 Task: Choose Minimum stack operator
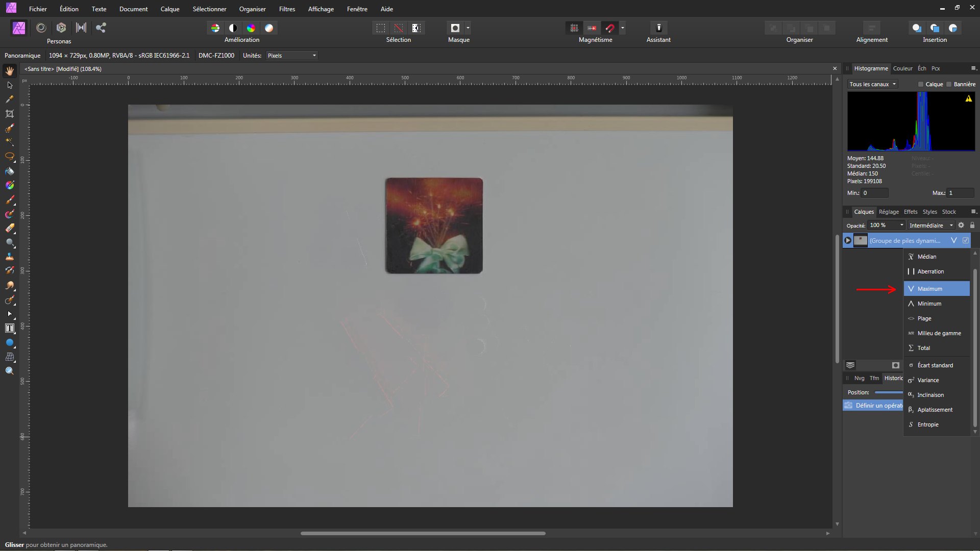click(x=929, y=304)
